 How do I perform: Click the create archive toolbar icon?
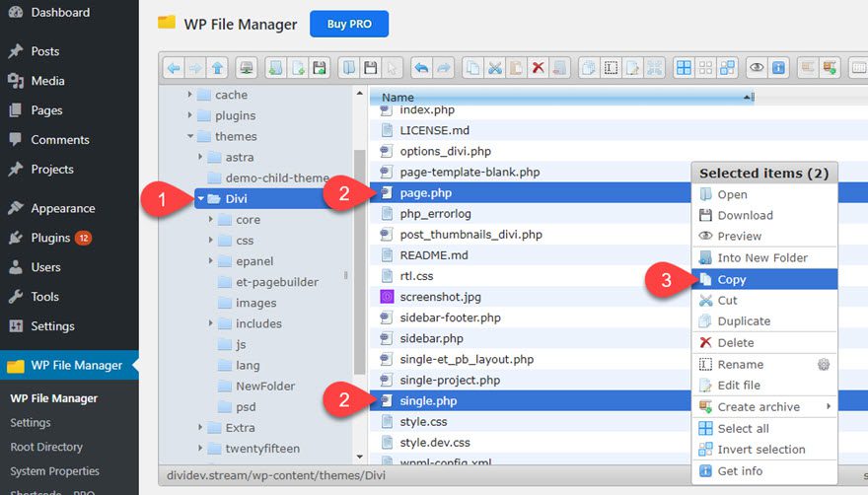[830, 68]
